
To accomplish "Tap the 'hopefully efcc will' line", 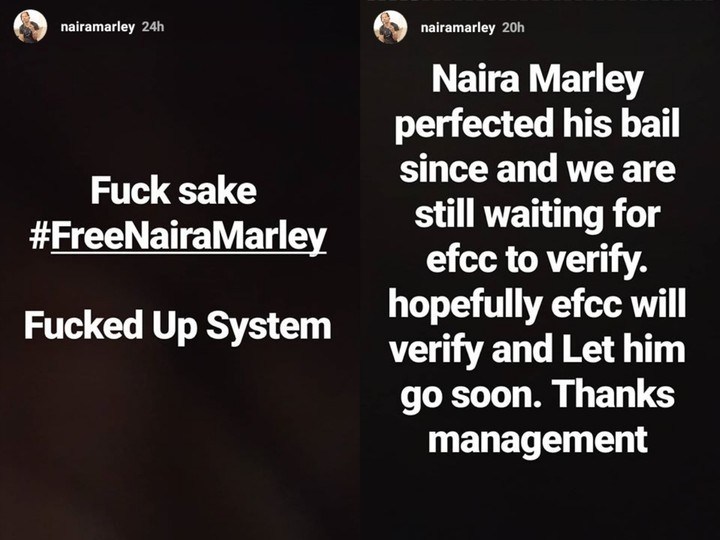I will click(537, 305).
